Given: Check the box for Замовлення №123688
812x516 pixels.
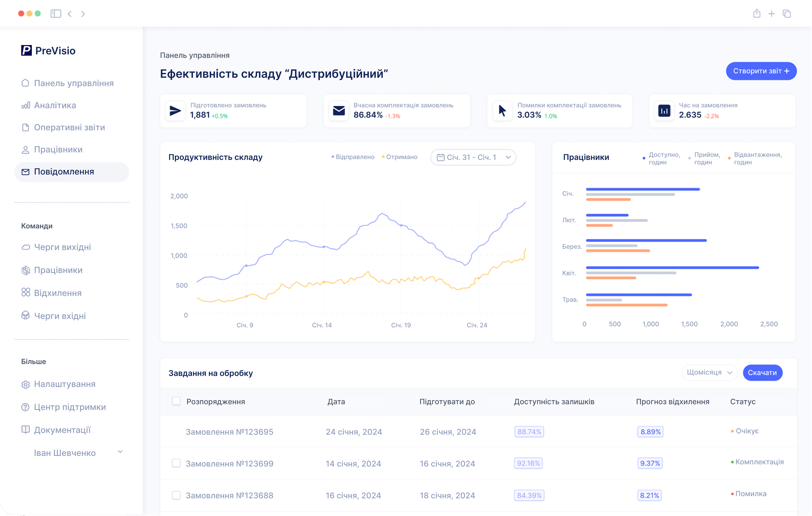Looking at the screenshot, I should [x=176, y=495].
